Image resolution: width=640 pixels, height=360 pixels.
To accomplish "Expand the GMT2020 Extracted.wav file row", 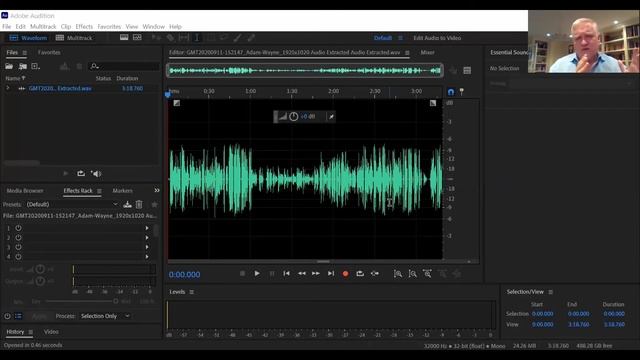I will [7, 88].
